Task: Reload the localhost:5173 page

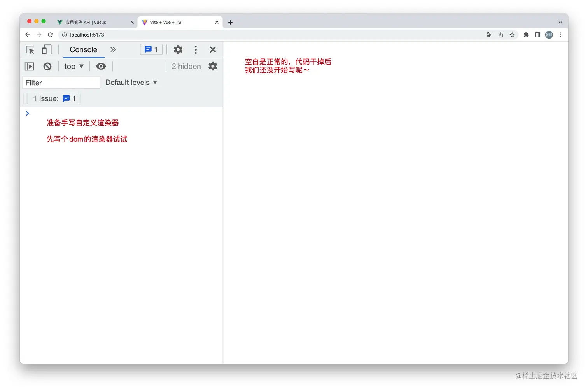Action: pyautogui.click(x=51, y=35)
